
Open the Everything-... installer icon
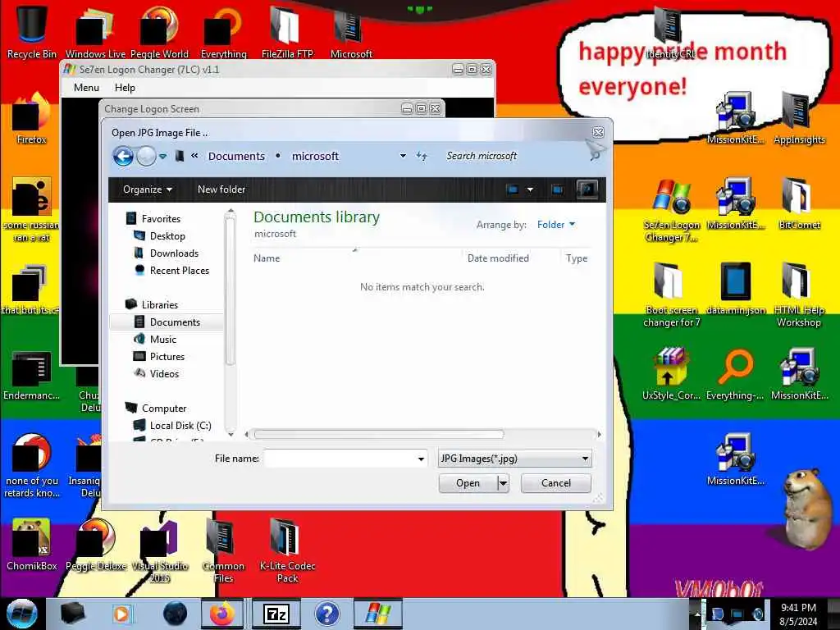tap(735, 374)
